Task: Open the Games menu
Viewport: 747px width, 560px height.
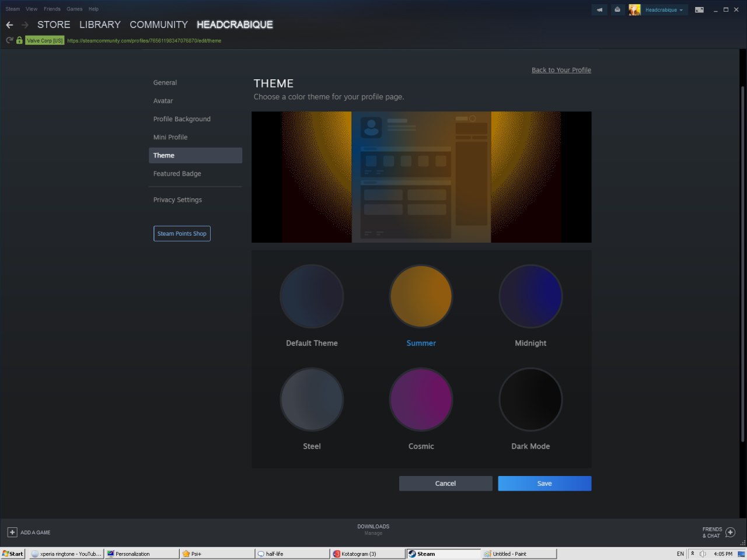Action: point(75,9)
